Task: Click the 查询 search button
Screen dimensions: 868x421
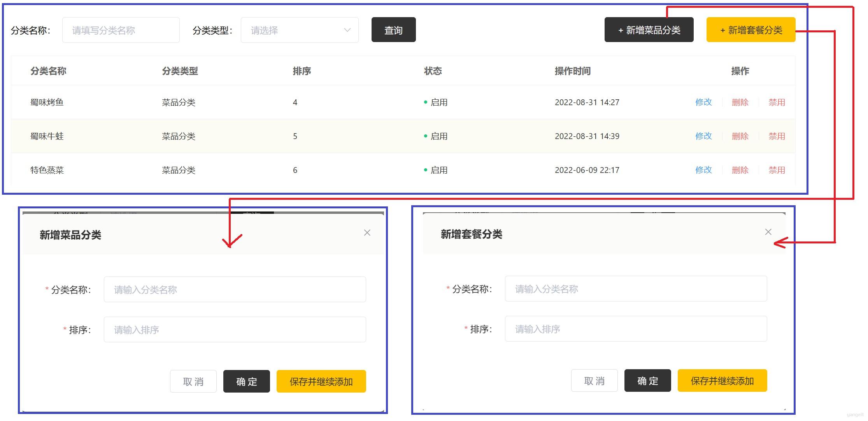Action: click(x=393, y=30)
